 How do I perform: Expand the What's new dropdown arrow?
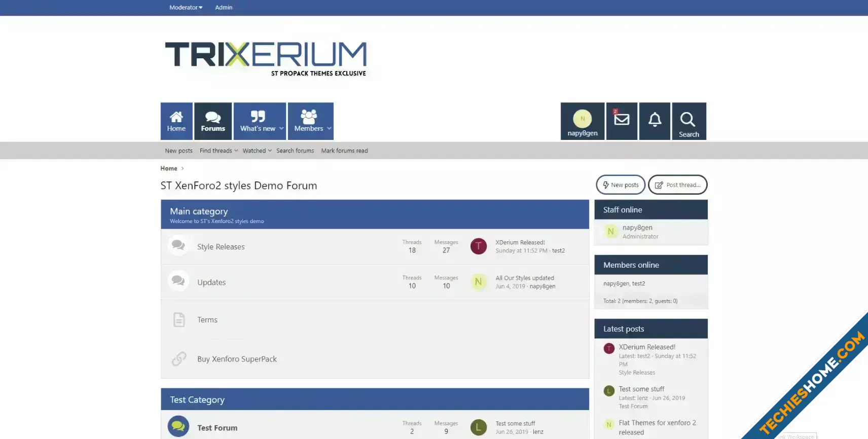tap(281, 128)
